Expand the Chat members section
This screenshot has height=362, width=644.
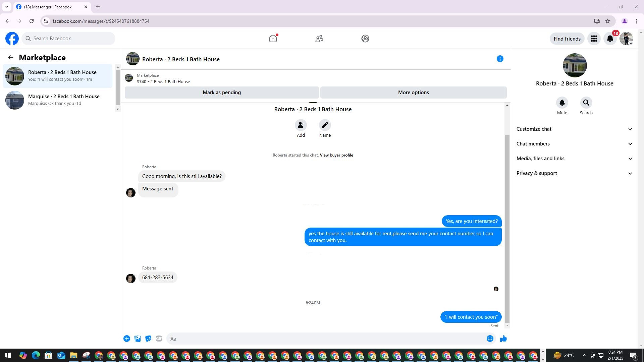tap(574, 144)
